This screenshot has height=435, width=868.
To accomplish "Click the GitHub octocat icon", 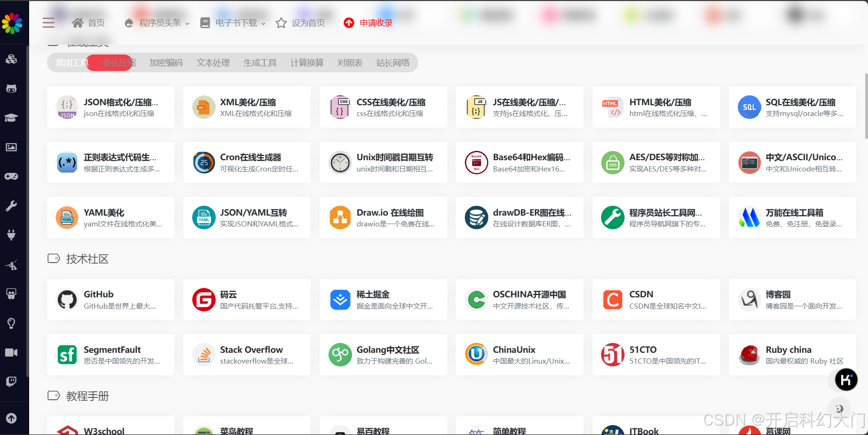I will (x=67, y=300).
